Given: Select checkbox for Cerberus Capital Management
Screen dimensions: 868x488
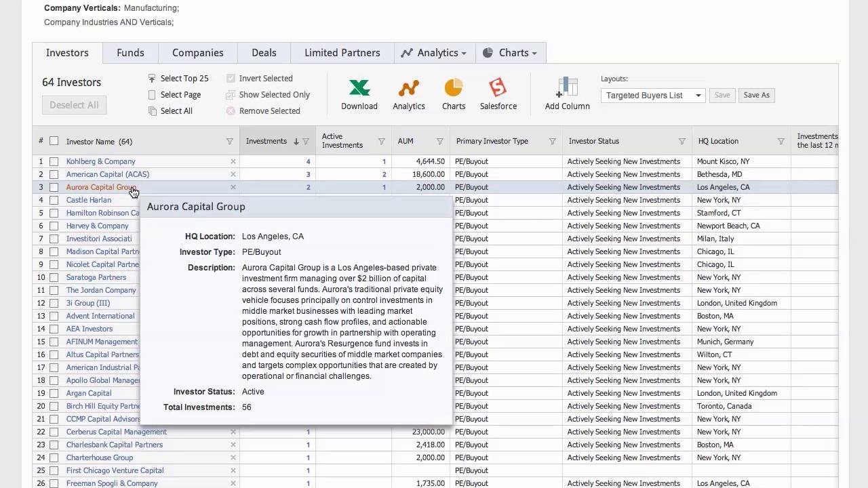Looking at the screenshot, I should coord(54,432).
